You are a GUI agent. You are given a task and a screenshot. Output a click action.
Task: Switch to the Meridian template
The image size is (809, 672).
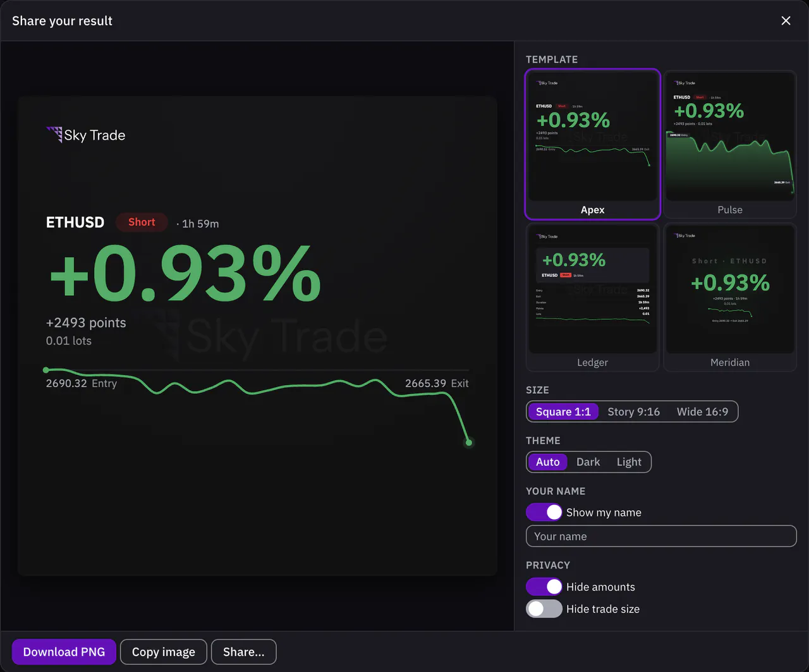(x=730, y=297)
